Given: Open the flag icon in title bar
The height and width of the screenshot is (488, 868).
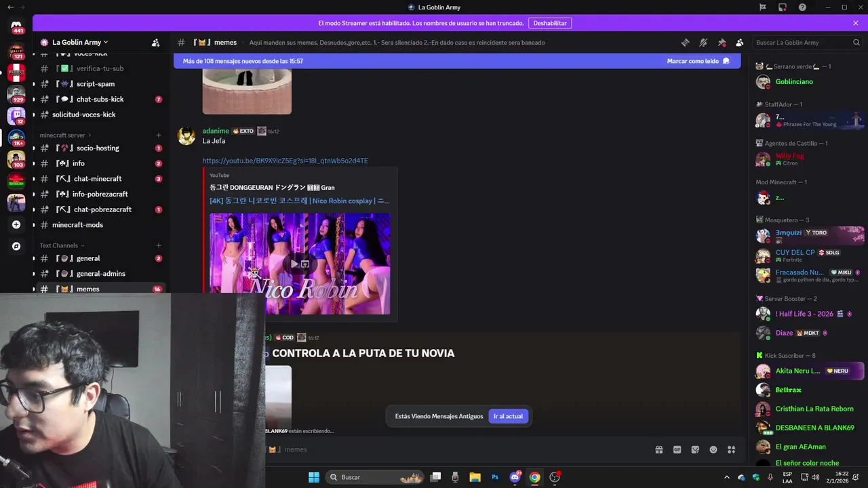Looking at the screenshot, I should tap(763, 7).
